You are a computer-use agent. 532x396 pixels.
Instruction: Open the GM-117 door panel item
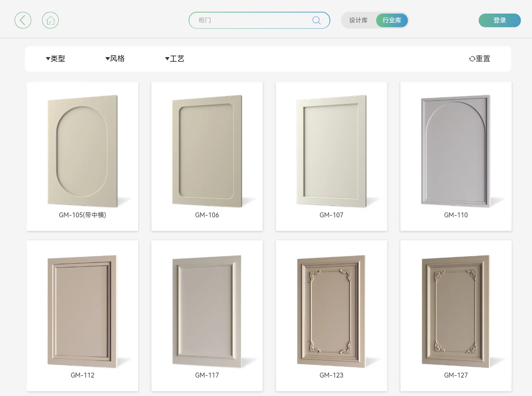[x=207, y=311]
